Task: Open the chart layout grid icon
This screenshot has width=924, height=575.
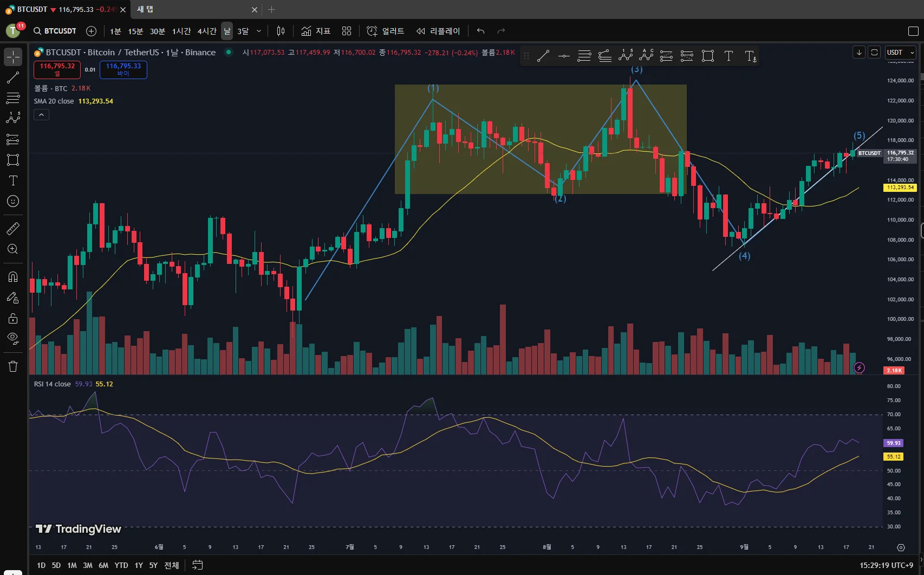Action: [x=347, y=31]
